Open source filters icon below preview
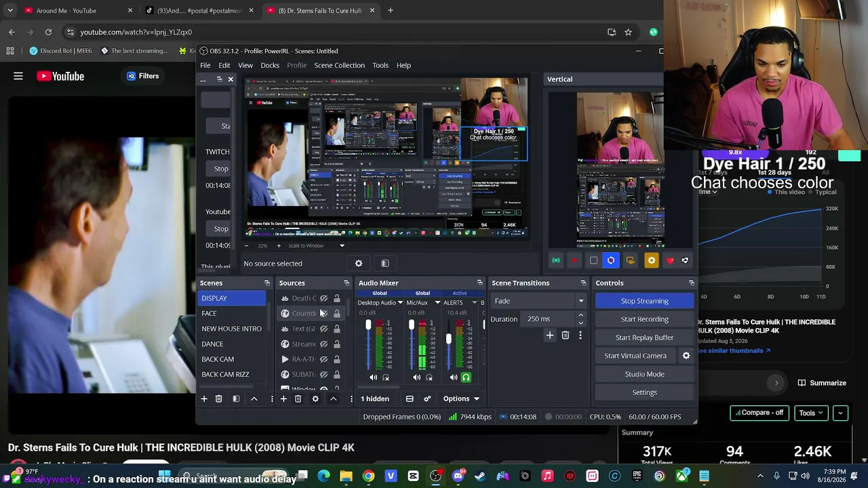 [x=384, y=263]
